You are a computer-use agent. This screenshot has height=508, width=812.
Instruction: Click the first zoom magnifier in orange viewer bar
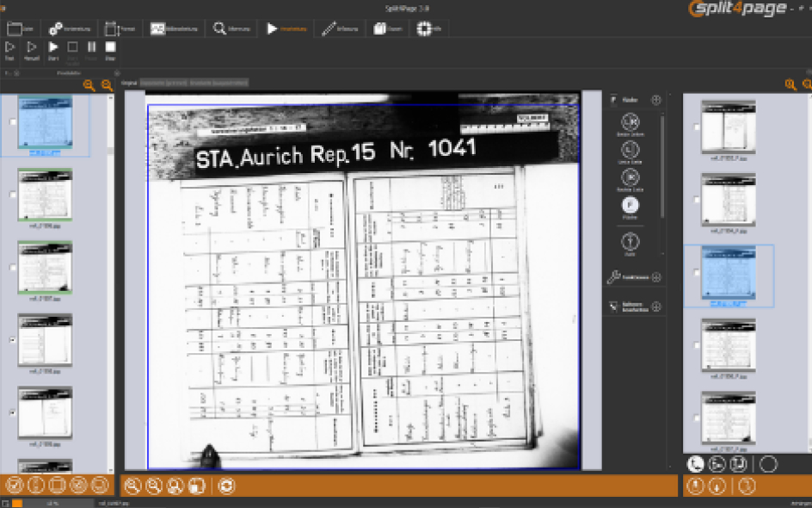click(132, 486)
